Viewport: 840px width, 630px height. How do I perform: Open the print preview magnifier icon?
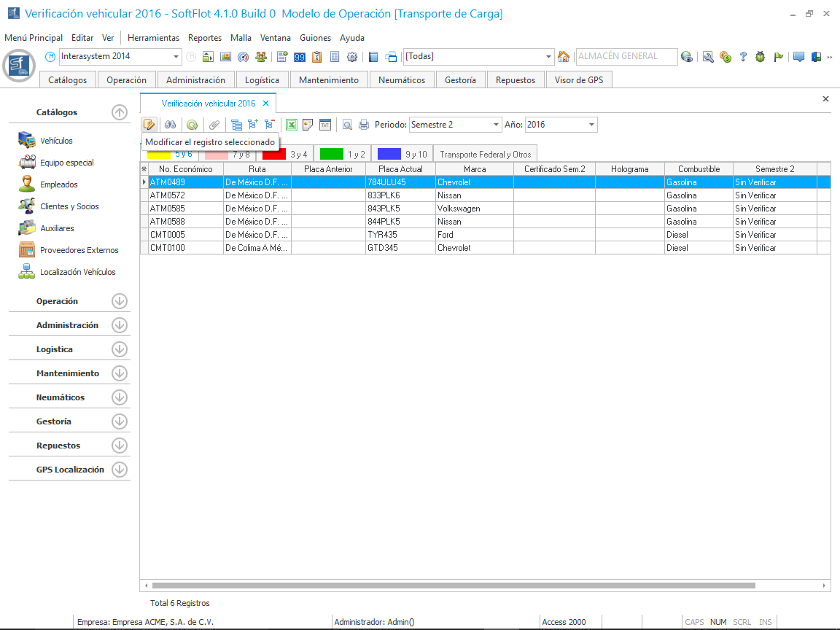[x=347, y=125]
